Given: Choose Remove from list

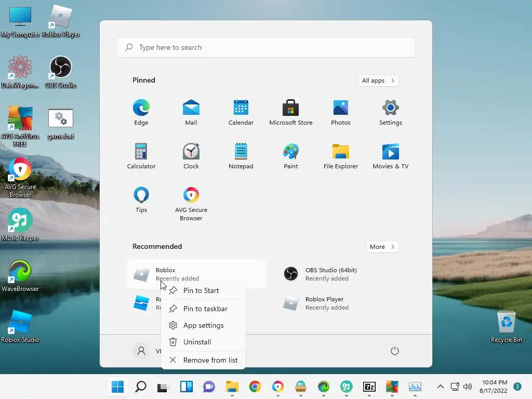Looking at the screenshot, I should [203, 360].
